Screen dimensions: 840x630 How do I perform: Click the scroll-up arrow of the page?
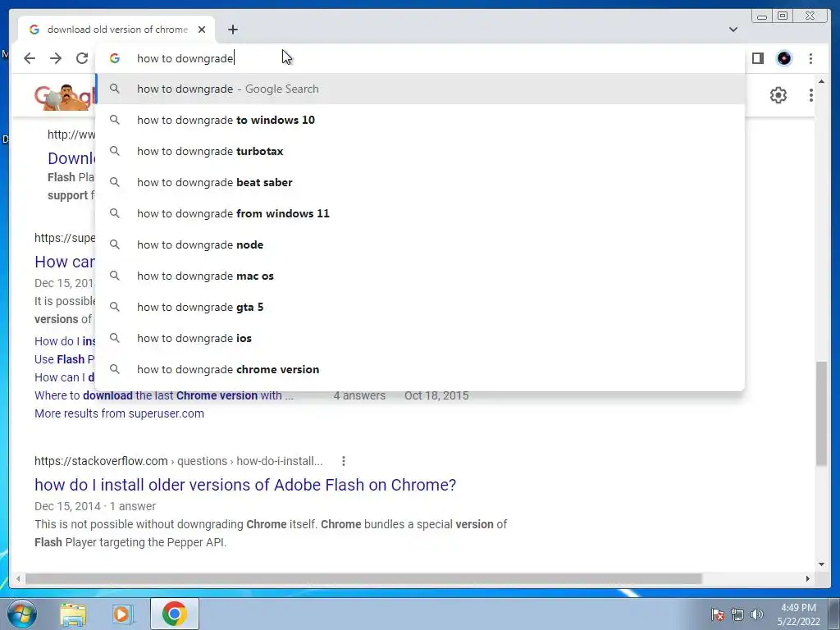coord(821,81)
